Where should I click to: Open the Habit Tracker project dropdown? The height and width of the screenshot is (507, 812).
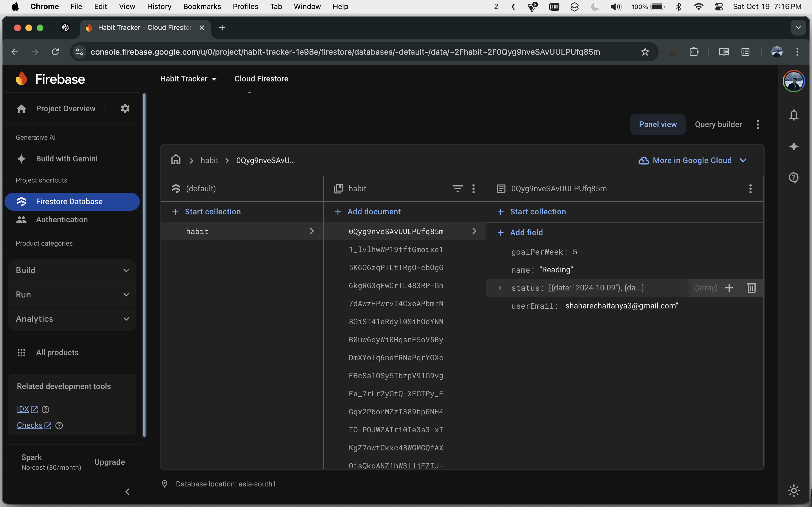click(189, 79)
